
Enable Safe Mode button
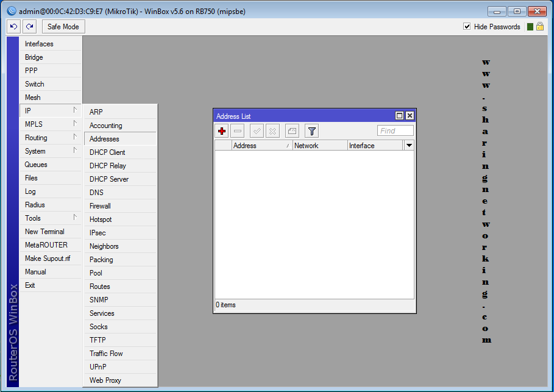pyautogui.click(x=63, y=26)
